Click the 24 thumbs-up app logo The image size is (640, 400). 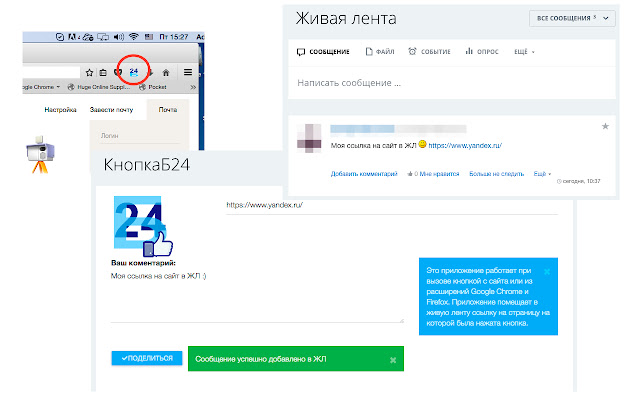143,227
